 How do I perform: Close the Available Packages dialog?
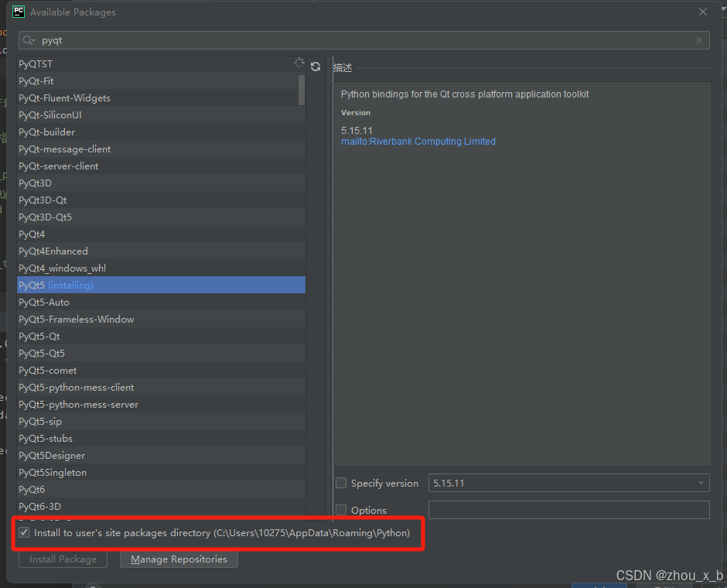click(x=703, y=12)
